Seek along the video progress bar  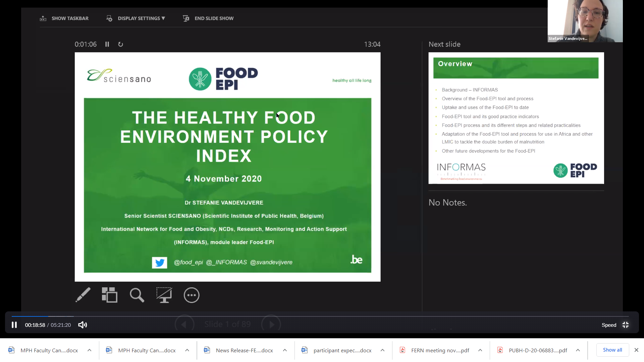click(320, 316)
